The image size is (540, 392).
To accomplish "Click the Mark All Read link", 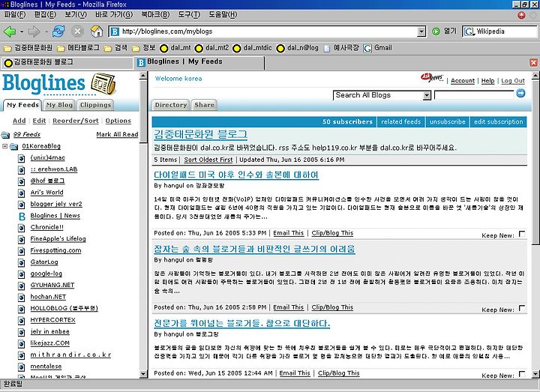I will pyautogui.click(x=117, y=135).
